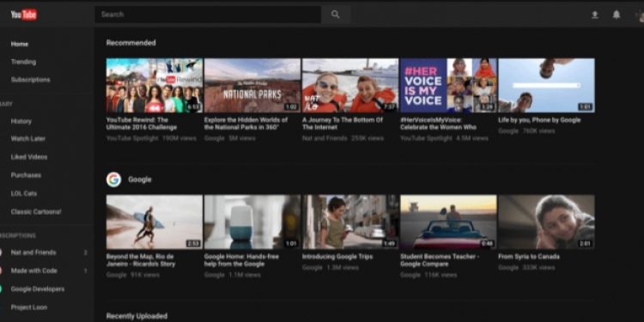Click the Recommended section heading
The width and height of the screenshot is (644, 322).
(x=131, y=43)
